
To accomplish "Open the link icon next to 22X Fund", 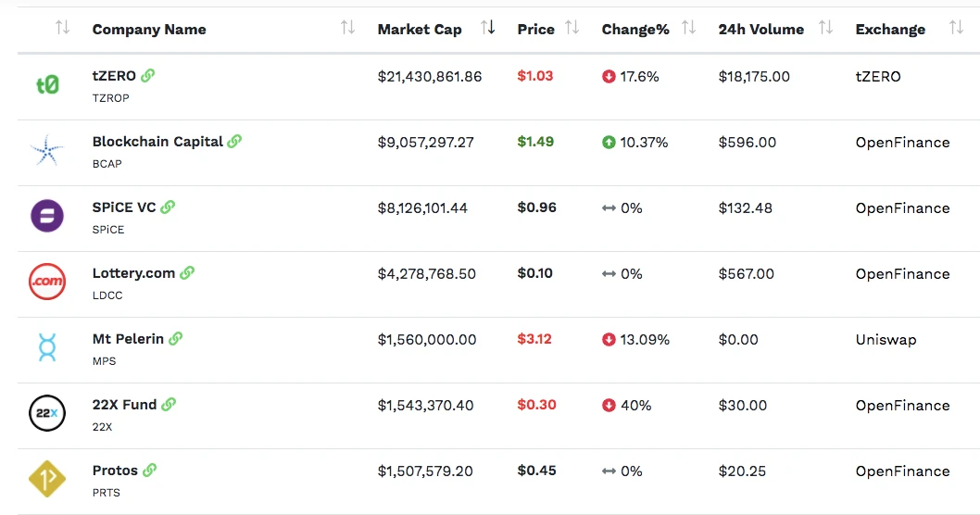I will point(169,405).
